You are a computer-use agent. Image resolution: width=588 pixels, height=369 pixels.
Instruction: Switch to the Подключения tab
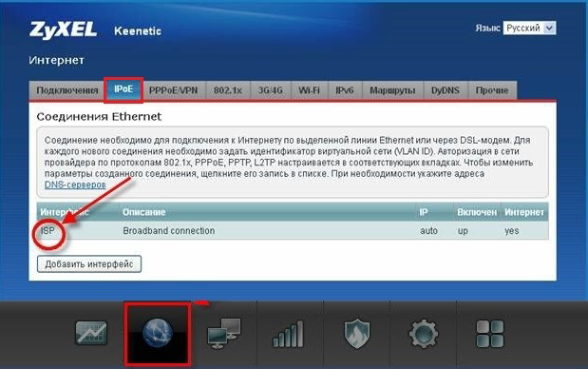[67, 90]
